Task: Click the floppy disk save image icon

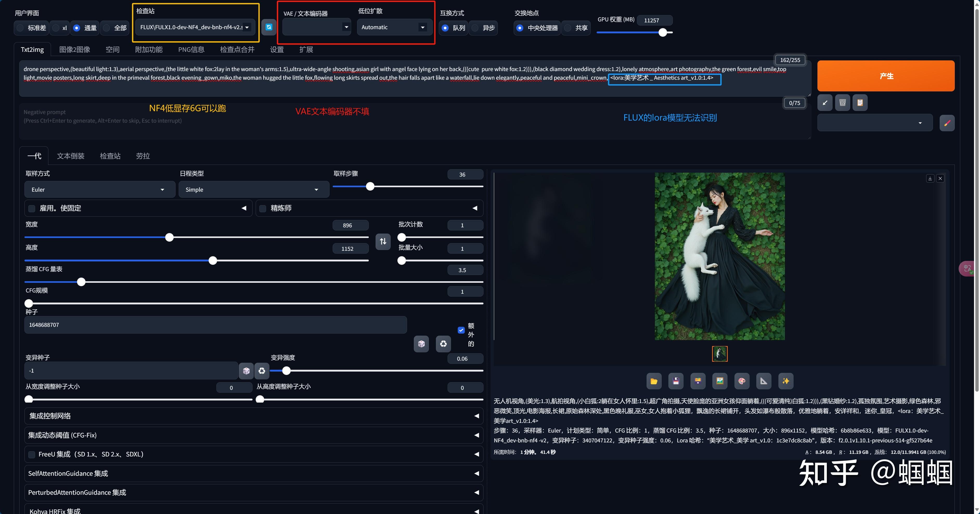Action: pos(676,381)
